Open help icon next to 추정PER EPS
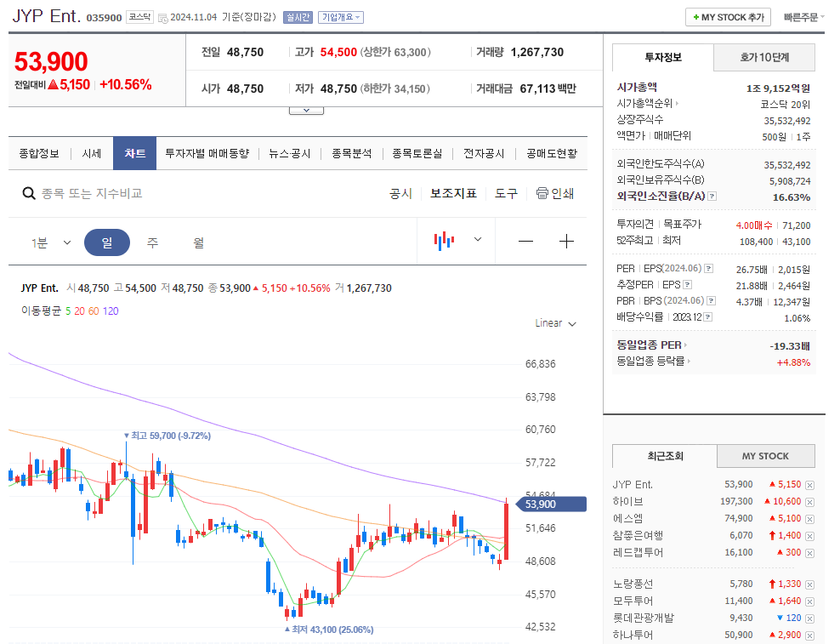Image resolution: width=840 pixels, height=644 pixels. [687, 285]
